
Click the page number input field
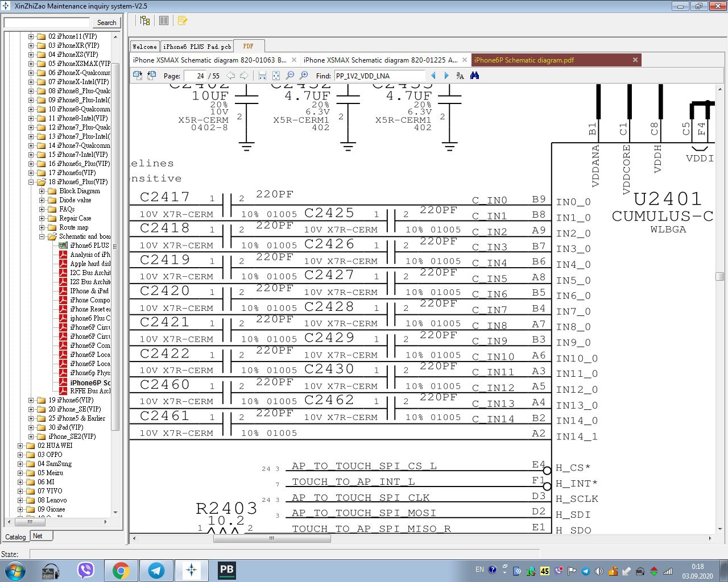coord(195,76)
